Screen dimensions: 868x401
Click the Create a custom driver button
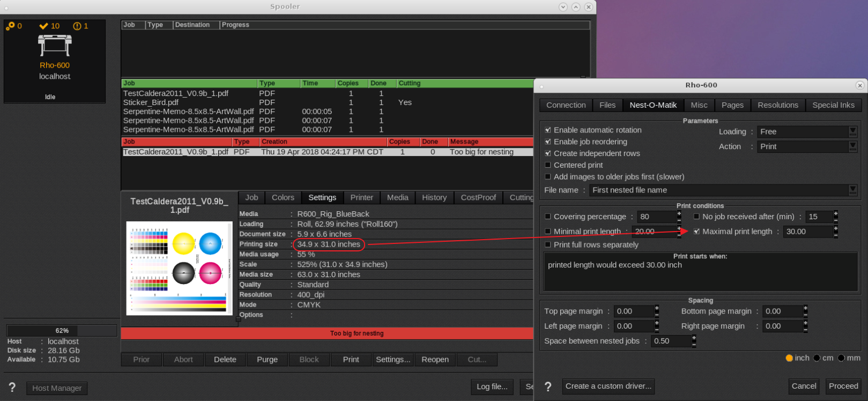608,386
